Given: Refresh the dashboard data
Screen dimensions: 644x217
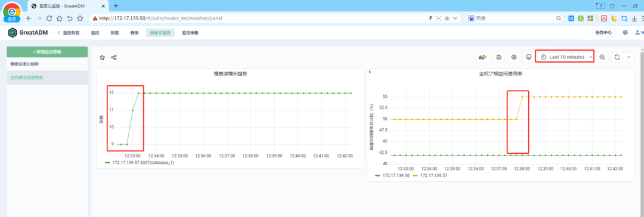Looking at the screenshot, I should pos(617,57).
